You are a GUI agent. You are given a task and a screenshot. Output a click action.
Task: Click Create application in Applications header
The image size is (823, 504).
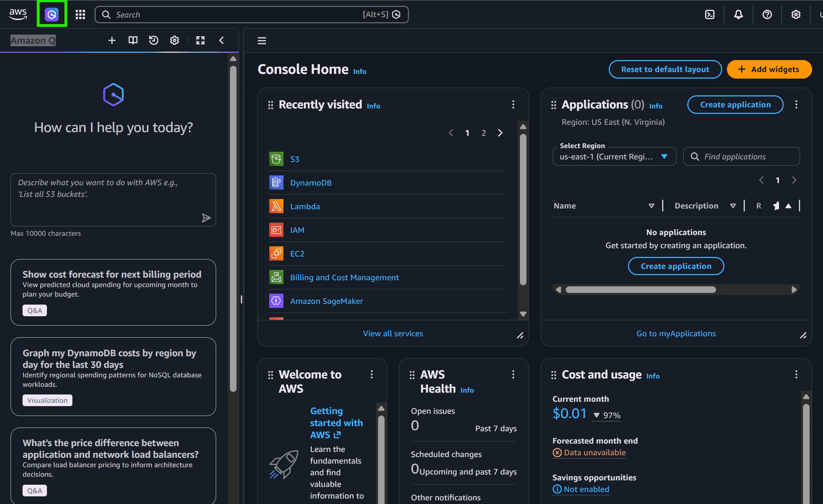pyautogui.click(x=735, y=105)
